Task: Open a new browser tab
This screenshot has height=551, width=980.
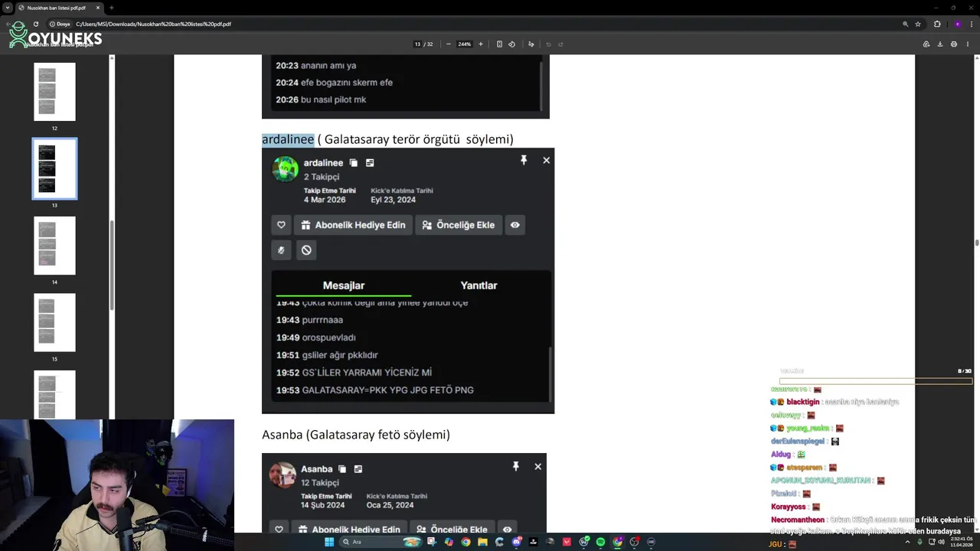Action: pyautogui.click(x=111, y=8)
